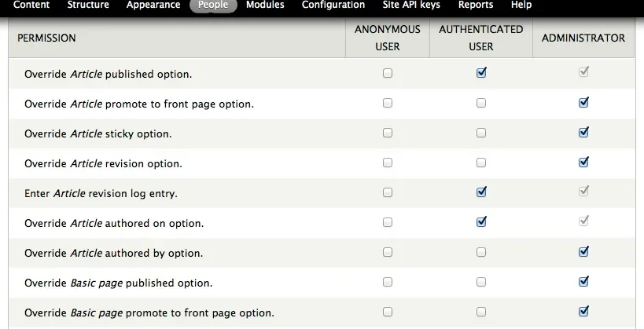Enable anonymous user Override Article published option
This screenshot has height=329, width=644.
click(x=388, y=73)
